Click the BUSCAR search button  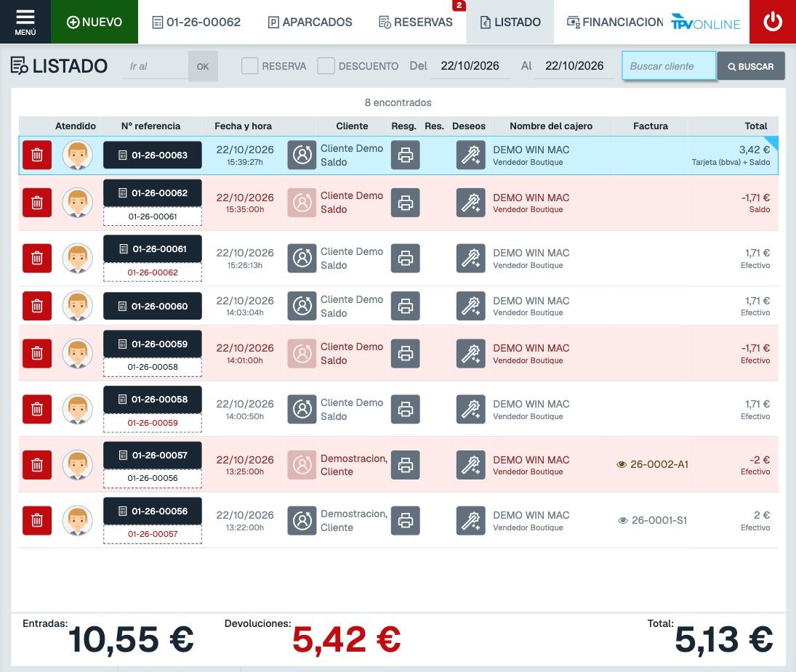click(751, 66)
